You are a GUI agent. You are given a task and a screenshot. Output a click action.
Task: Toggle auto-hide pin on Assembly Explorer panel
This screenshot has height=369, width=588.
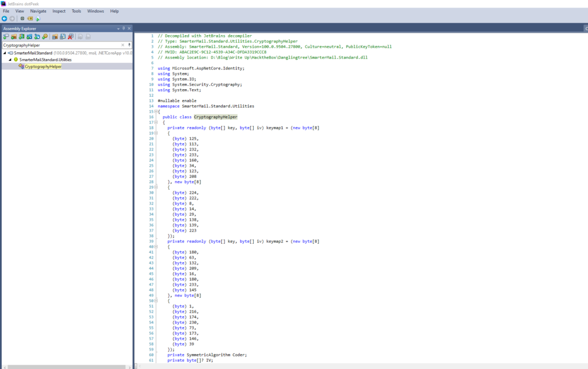124,28
